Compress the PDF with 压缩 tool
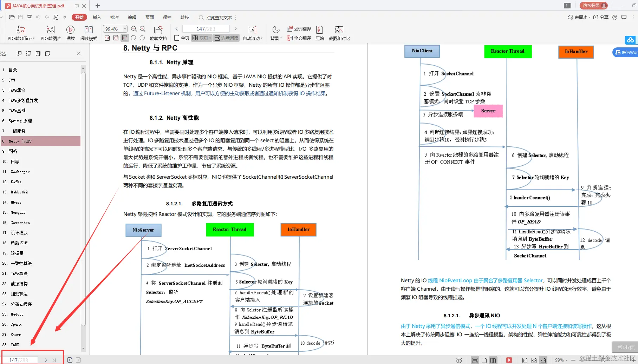Viewport: 638px width, 364px height. coord(319,33)
